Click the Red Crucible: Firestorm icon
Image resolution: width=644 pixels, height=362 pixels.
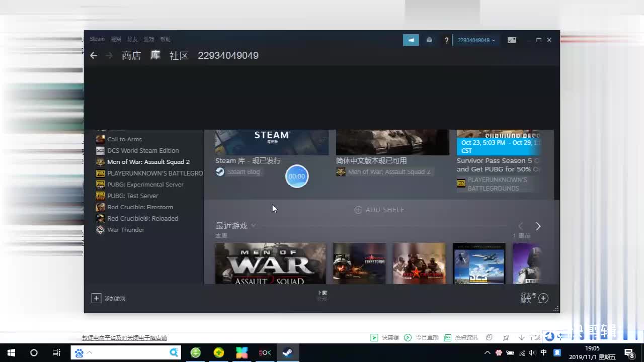[100, 207]
